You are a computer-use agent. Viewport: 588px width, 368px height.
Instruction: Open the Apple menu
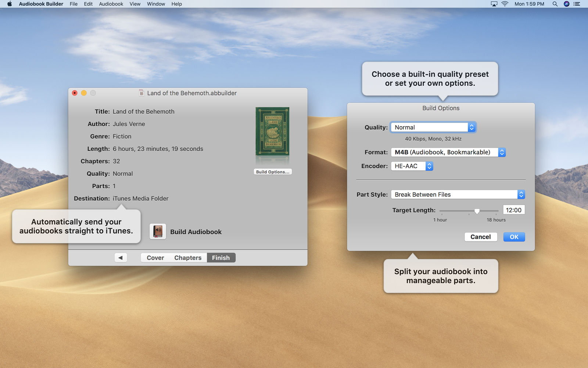coord(10,4)
